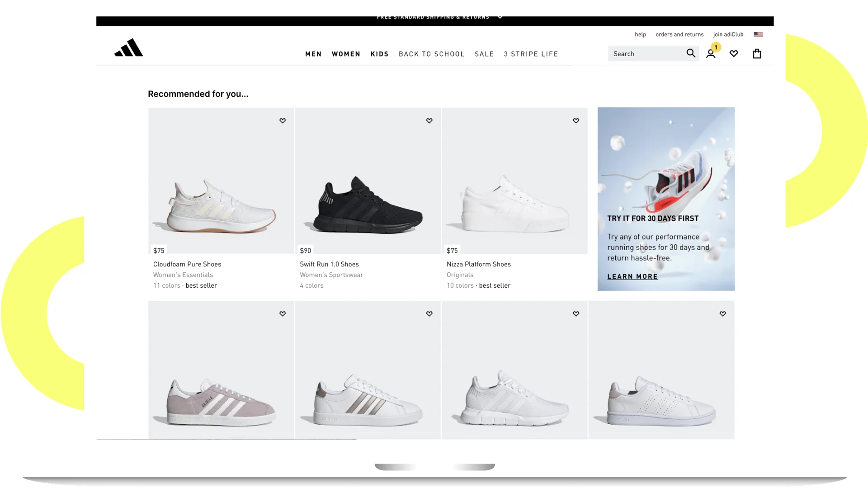Open the shopping bag icon

click(757, 54)
